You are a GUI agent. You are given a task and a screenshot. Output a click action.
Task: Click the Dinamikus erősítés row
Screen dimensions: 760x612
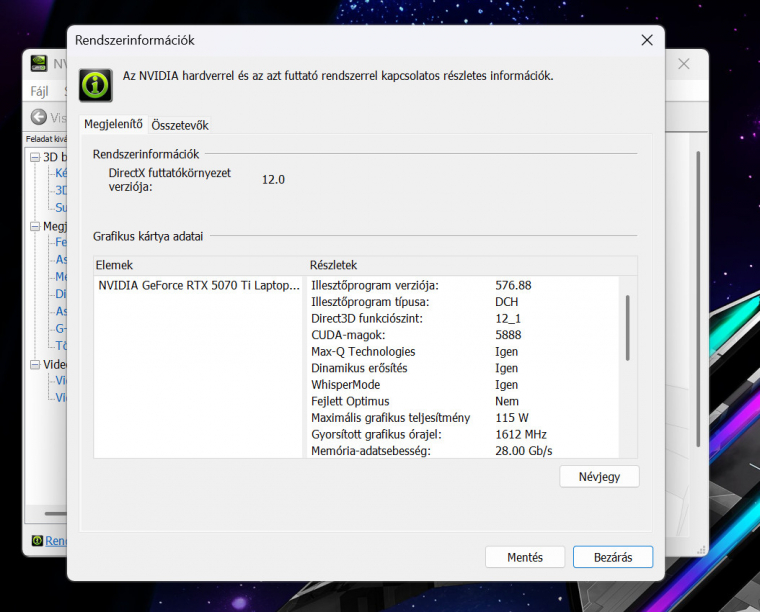[x=463, y=368]
